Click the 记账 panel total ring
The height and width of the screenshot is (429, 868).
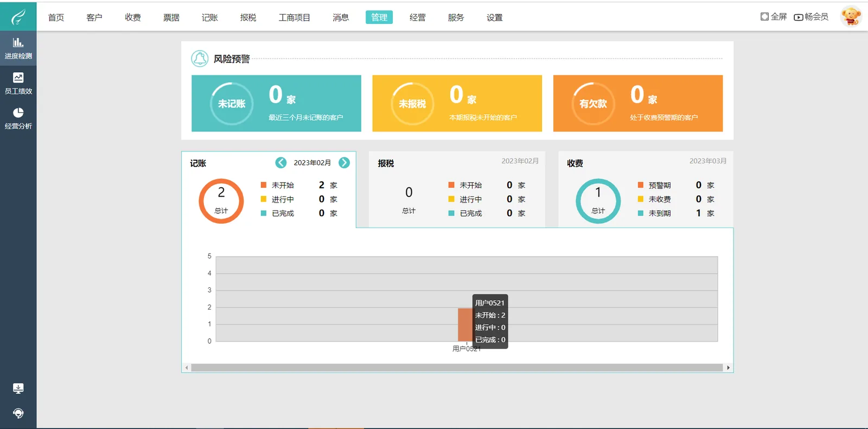click(221, 201)
